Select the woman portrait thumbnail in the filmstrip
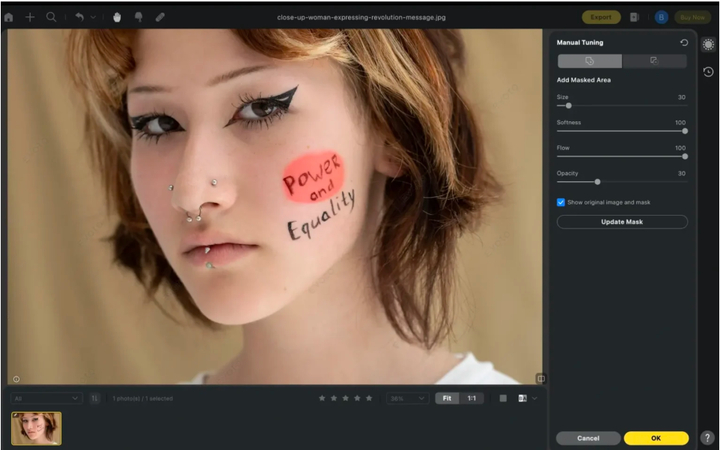This screenshot has height=450, width=720. tap(36, 428)
